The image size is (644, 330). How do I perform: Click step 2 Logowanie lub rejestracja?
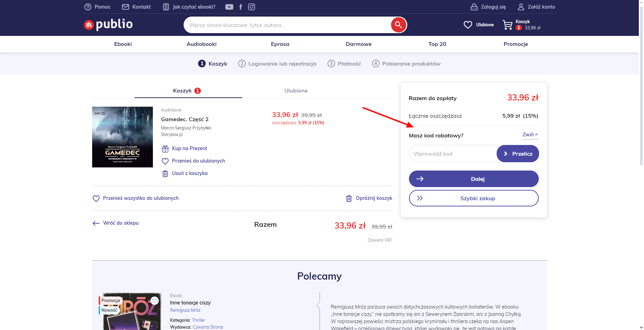point(277,64)
